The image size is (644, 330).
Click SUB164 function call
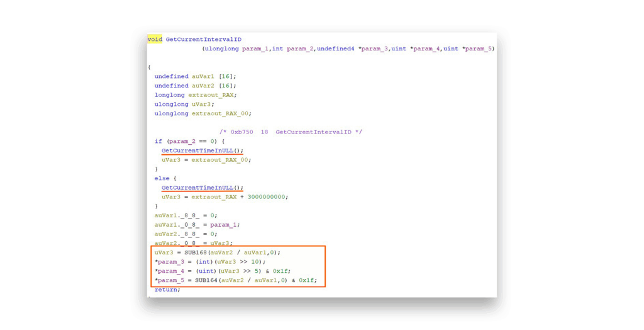[x=206, y=280]
